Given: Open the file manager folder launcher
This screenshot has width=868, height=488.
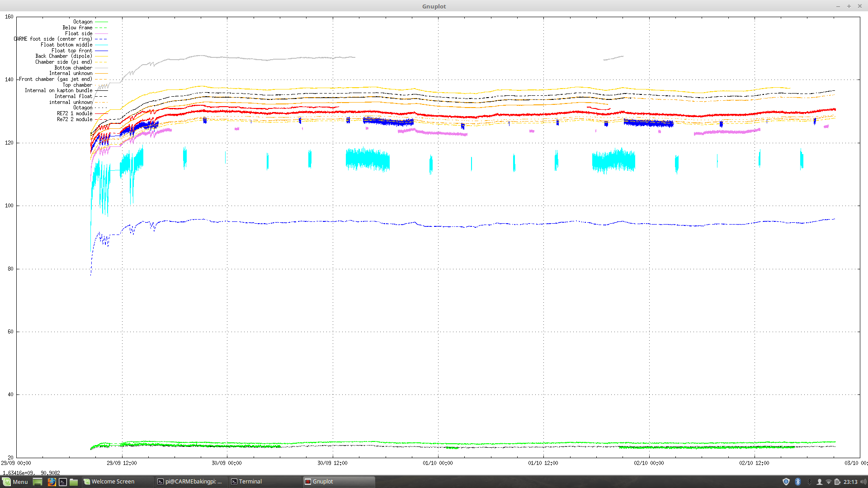Looking at the screenshot, I should pos(74,482).
